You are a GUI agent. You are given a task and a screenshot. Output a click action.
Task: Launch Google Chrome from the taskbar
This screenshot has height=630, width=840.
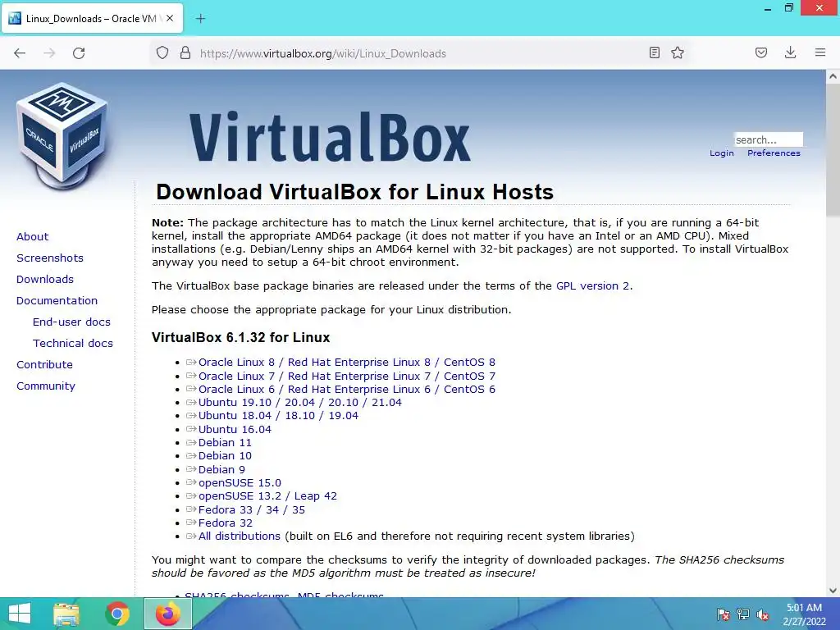tap(117, 614)
